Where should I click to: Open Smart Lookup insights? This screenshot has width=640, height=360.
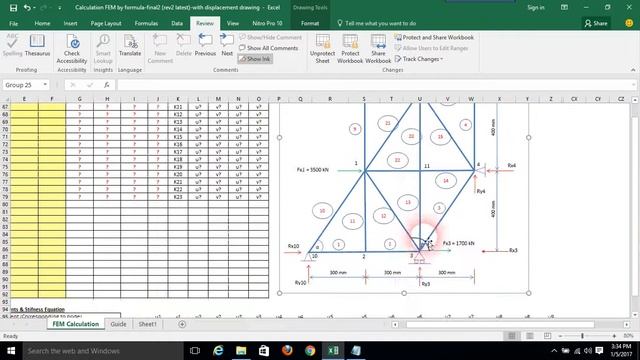pos(103,49)
